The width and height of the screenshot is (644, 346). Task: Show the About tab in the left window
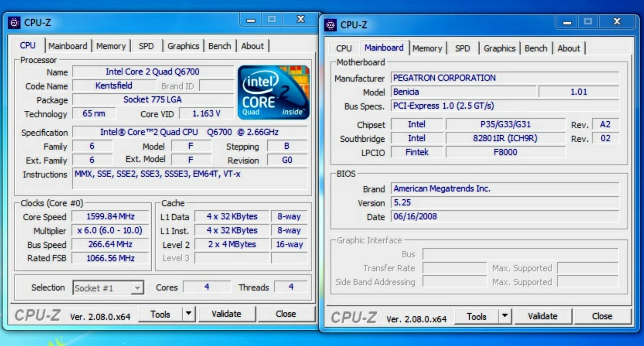pyautogui.click(x=252, y=46)
